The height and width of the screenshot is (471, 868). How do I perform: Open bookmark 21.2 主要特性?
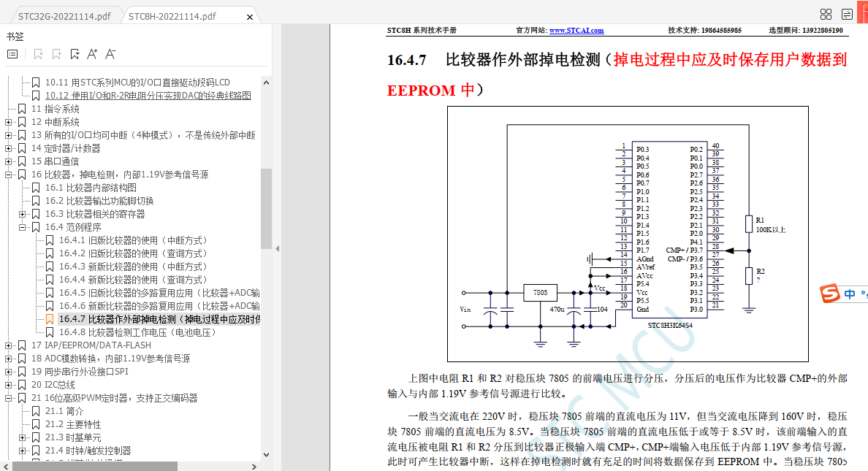tap(73, 424)
